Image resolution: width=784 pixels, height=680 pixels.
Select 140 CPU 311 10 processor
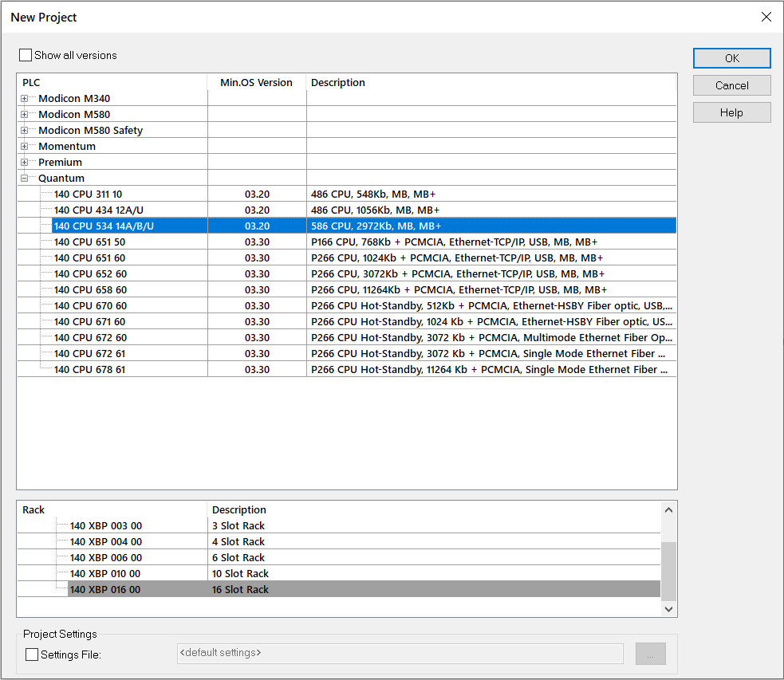pyautogui.click(x=346, y=194)
